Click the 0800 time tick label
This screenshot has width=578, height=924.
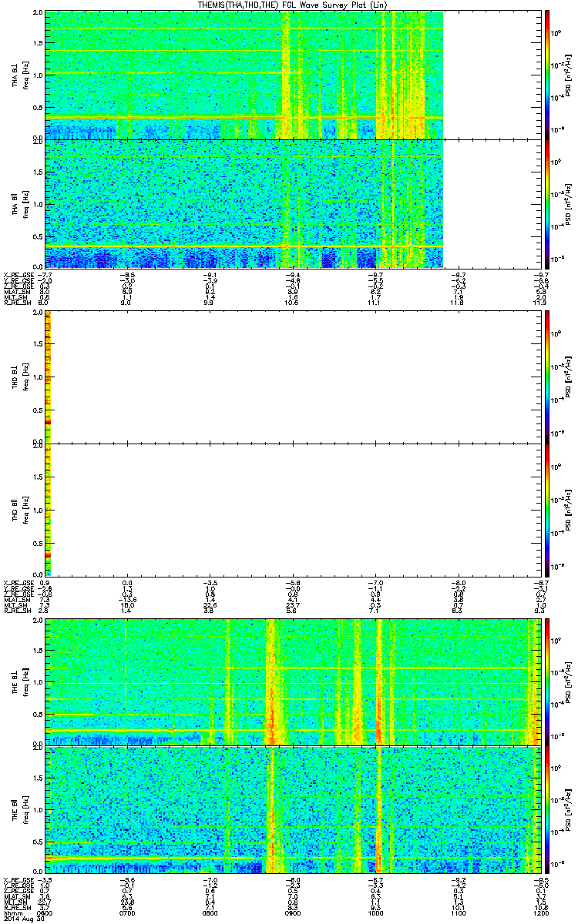click(210, 912)
